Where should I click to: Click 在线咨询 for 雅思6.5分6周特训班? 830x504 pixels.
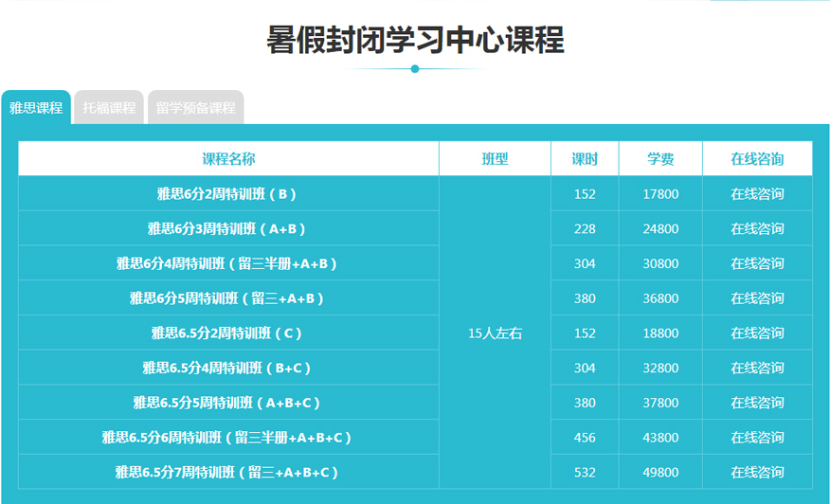[x=757, y=438]
